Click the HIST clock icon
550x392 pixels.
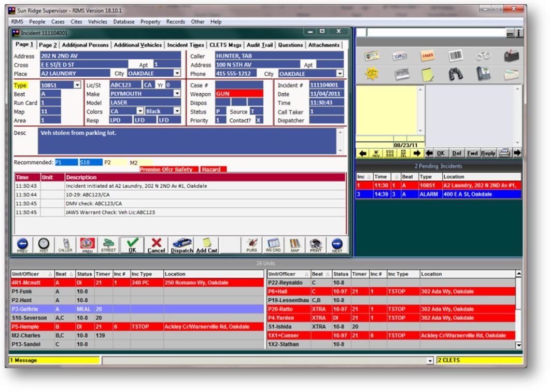[x=44, y=245]
